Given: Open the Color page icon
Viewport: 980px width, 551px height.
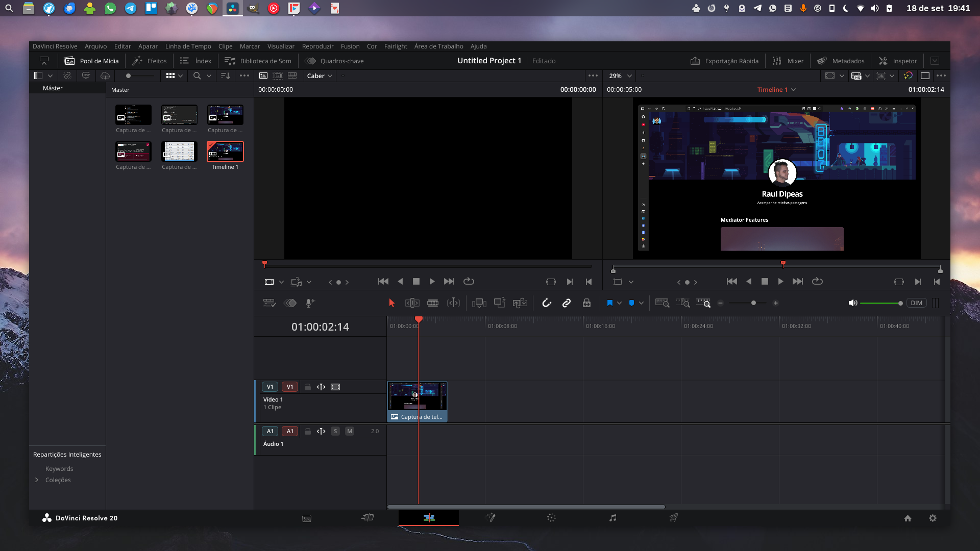Looking at the screenshot, I should [x=551, y=518].
